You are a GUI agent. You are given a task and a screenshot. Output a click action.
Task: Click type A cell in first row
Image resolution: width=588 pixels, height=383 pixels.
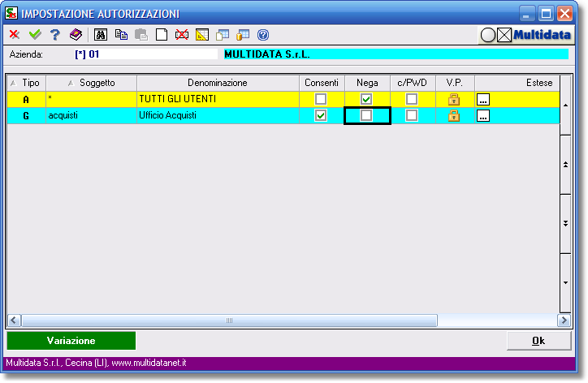pyautogui.click(x=26, y=99)
